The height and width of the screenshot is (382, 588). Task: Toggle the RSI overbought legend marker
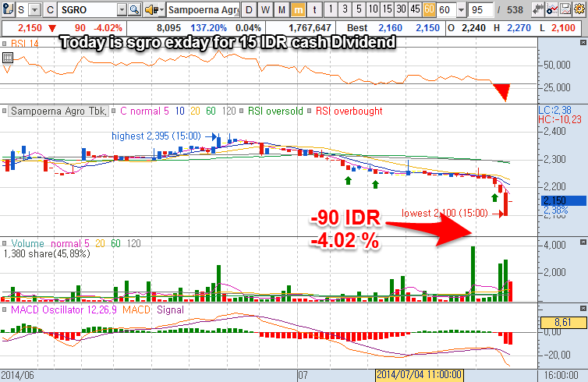[x=309, y=111]
